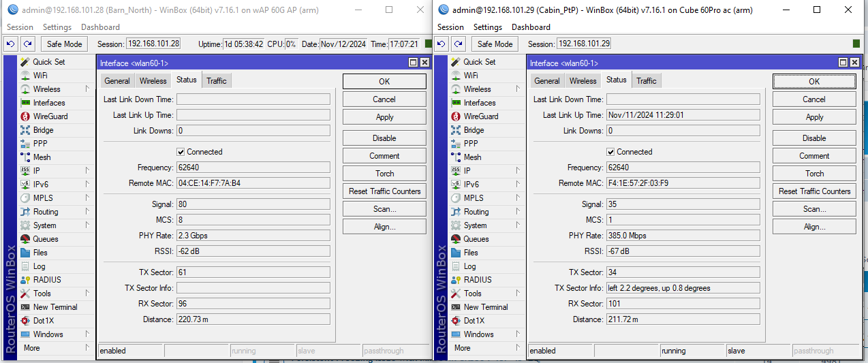Click PHY Rate value 2.3 Gbps
Screen dimensions: 868x363
(x=253, y=236)
